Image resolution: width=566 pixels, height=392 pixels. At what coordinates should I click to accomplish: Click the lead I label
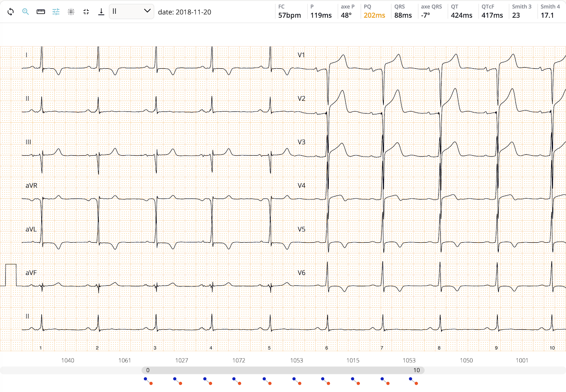click(x=27, y=55)
